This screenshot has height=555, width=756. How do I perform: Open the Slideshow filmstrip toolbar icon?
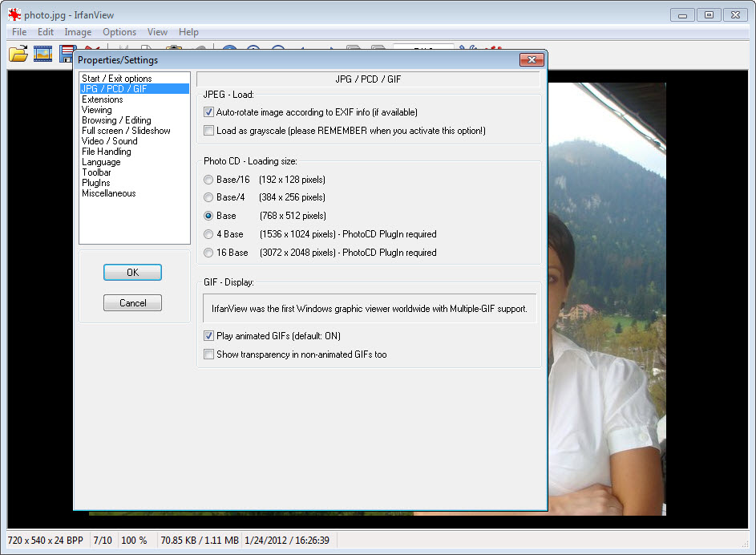pos(43,54)
